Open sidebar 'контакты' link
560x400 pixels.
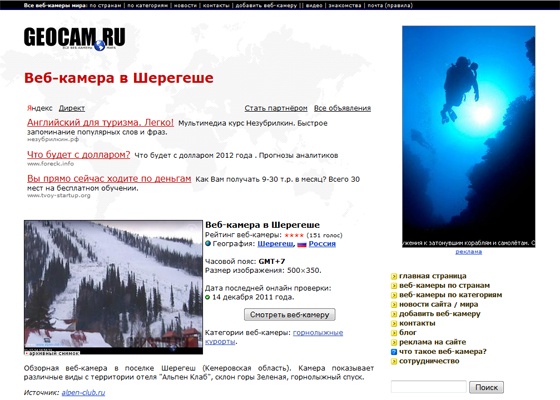pos(417,323)
